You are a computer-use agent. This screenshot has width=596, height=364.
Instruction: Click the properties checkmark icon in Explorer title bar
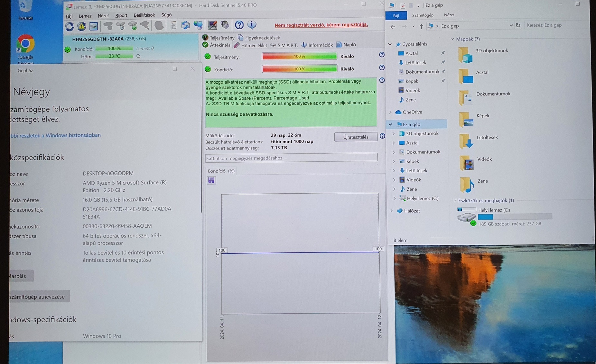(x=403, y=5)
